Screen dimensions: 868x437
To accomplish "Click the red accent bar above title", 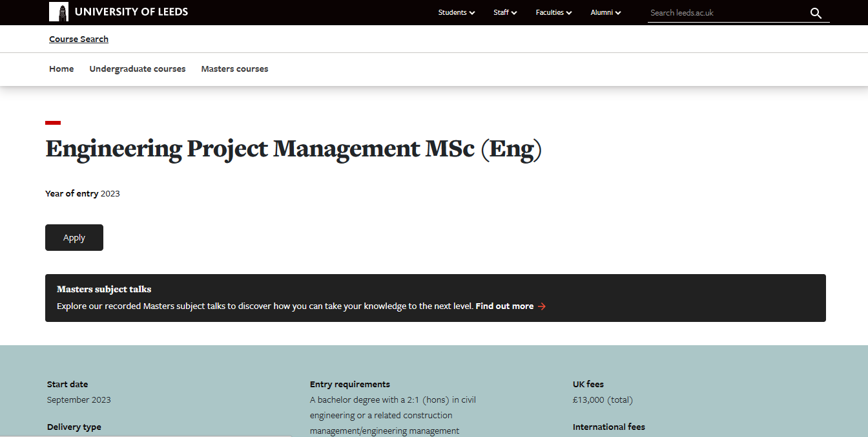I will click(53, 122).
